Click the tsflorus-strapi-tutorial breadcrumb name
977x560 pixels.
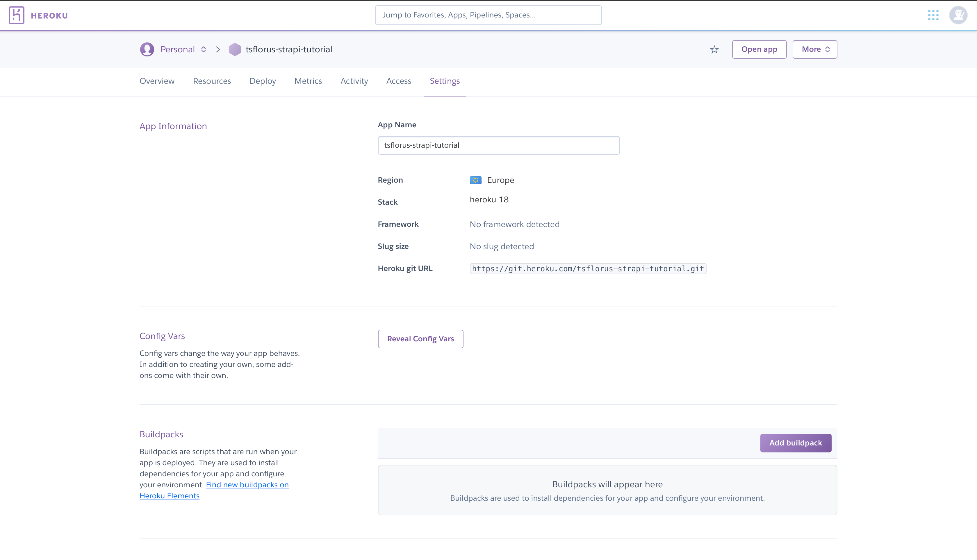(289, 49)
